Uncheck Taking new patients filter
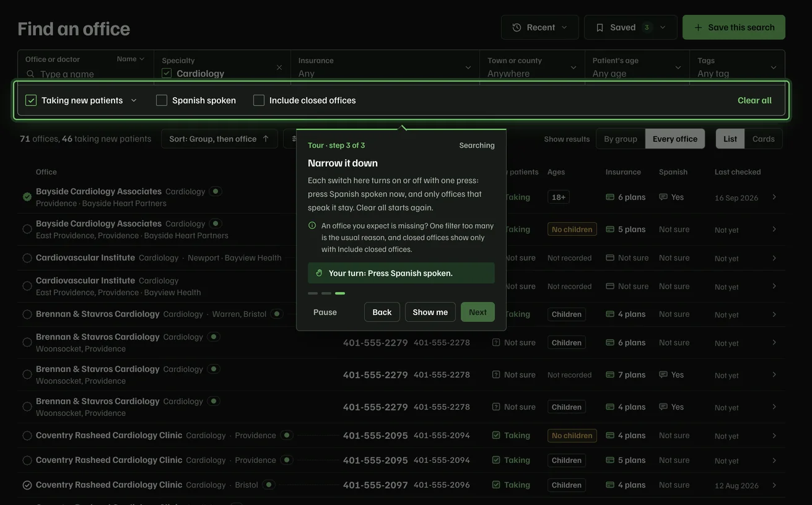This screenshot has width=812, height=505. click(x=31, y=100)
